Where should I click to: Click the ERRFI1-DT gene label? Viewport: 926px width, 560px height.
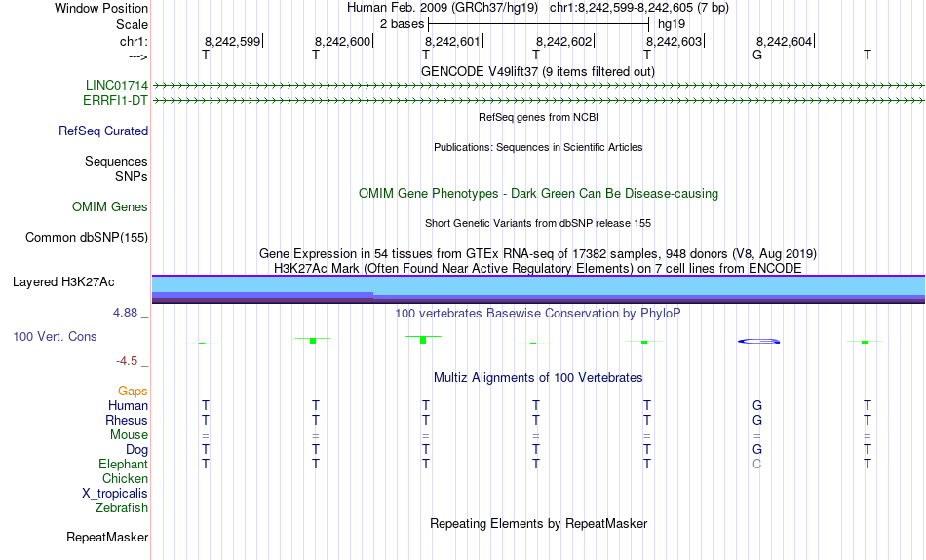116,101
